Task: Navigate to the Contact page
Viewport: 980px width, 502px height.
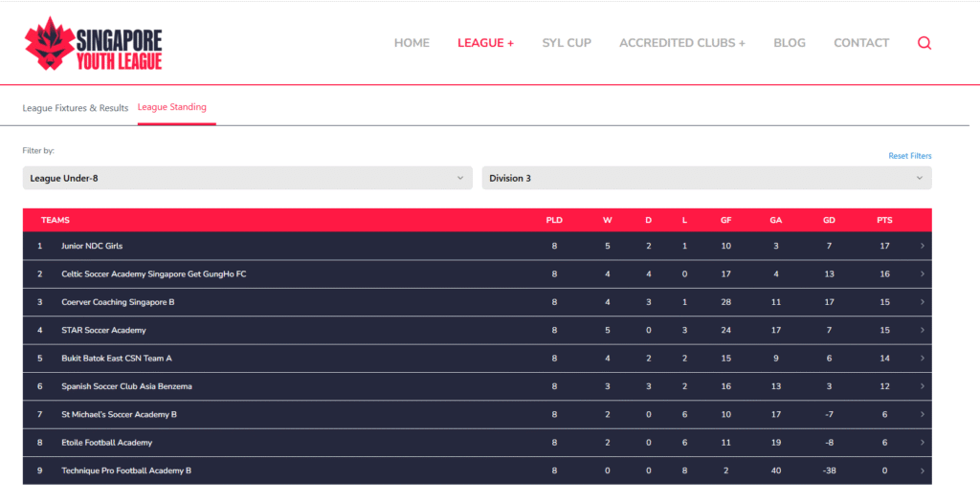Action: click(x=861, y=43)
